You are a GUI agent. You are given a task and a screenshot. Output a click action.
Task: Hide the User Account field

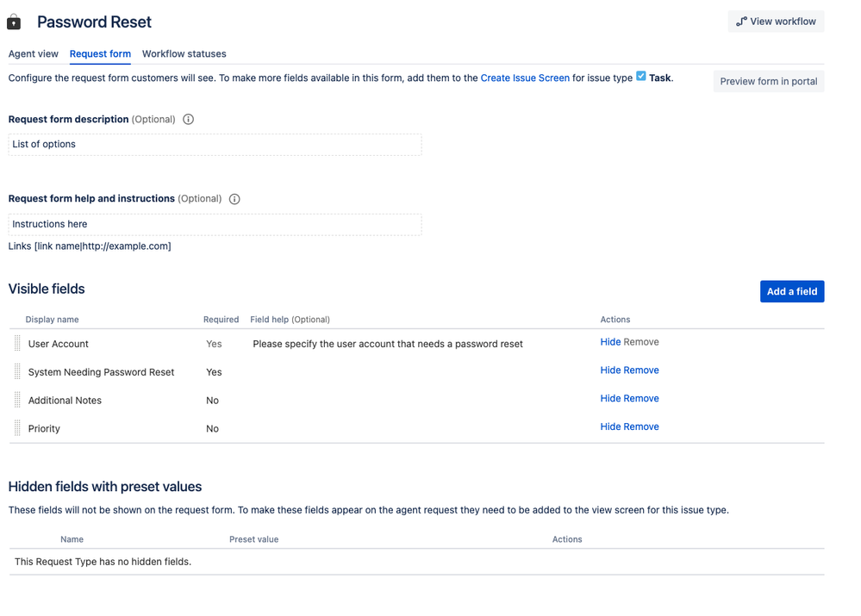tap(610, 342)
